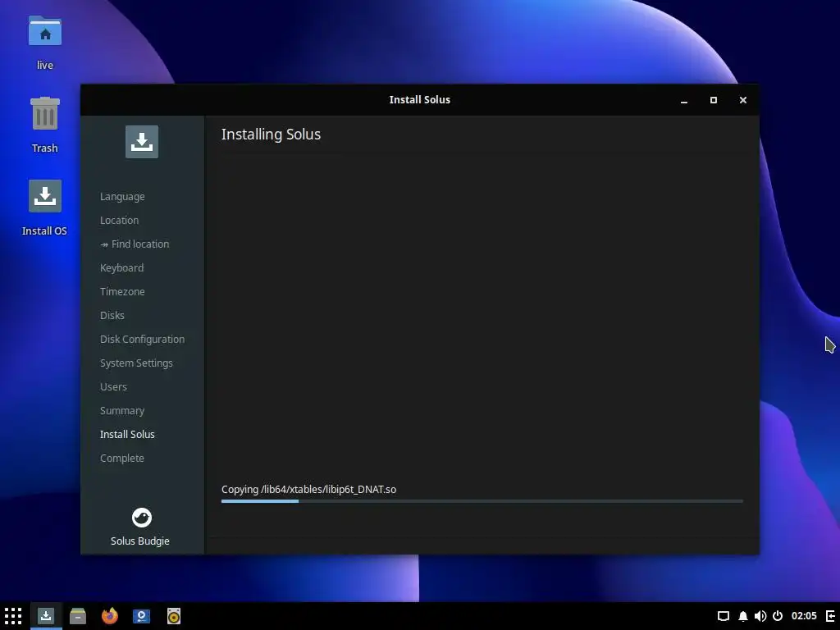Viewport: 840px width, 630px height.
Task: Select the installer in the taskbar
Action: 46,616
